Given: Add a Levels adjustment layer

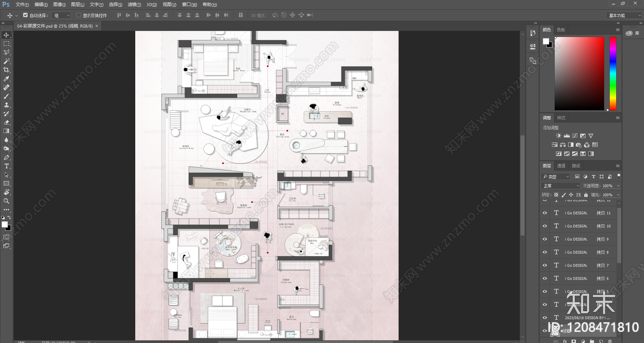Looking at the screenshot, I should (x=567, y=136).
